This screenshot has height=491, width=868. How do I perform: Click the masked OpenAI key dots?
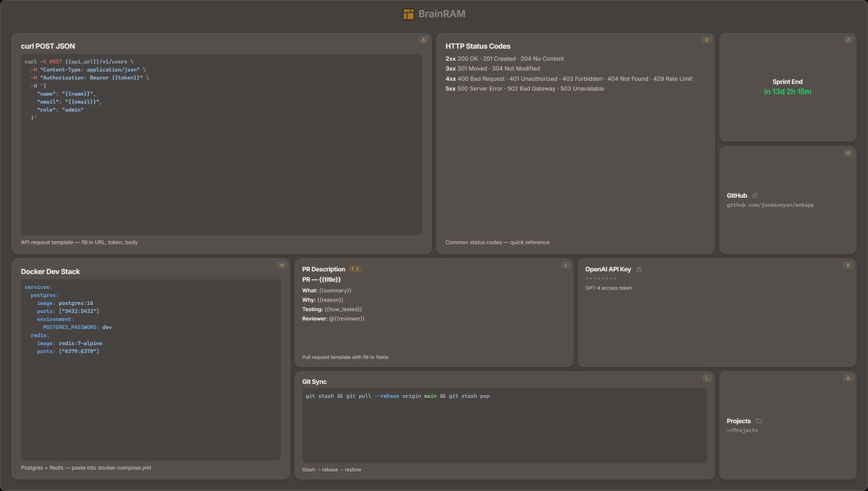coord(600,279)
